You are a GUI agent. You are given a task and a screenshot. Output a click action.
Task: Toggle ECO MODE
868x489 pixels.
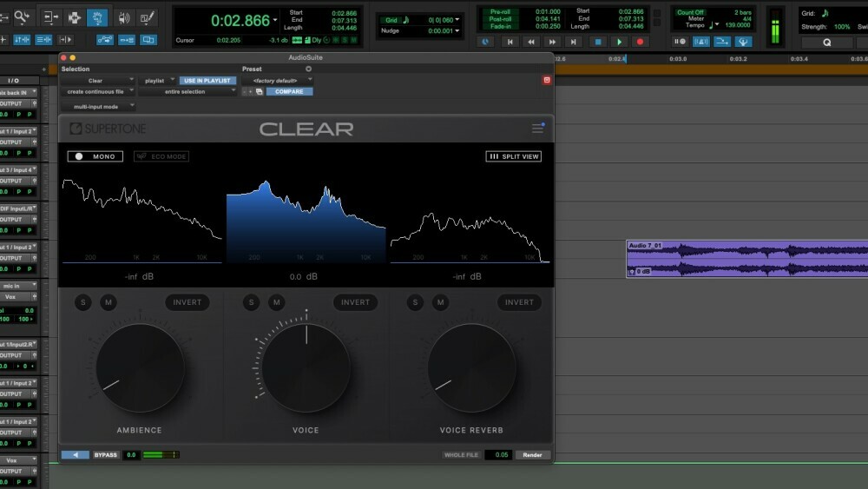[x=161, y=156]
